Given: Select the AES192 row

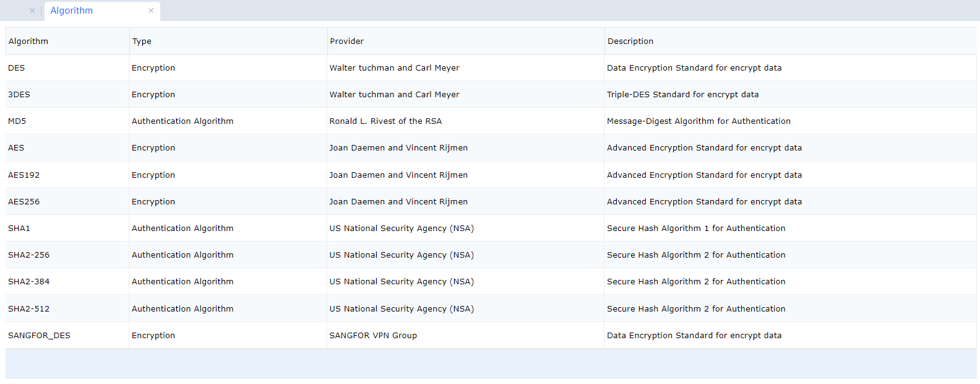Looking at the screenshot, I should (24, 175).
